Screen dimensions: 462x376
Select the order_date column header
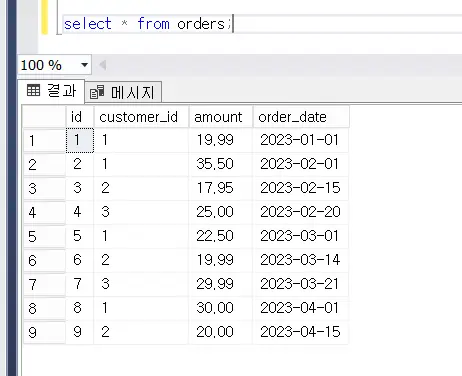[x=301, y=117]
